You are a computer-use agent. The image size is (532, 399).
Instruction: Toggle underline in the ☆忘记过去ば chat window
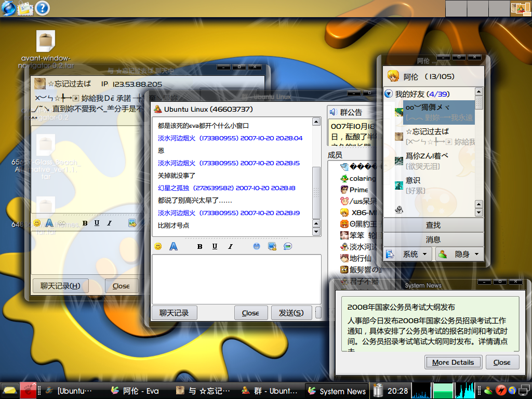pyautogui.click(x=97, y=223)
